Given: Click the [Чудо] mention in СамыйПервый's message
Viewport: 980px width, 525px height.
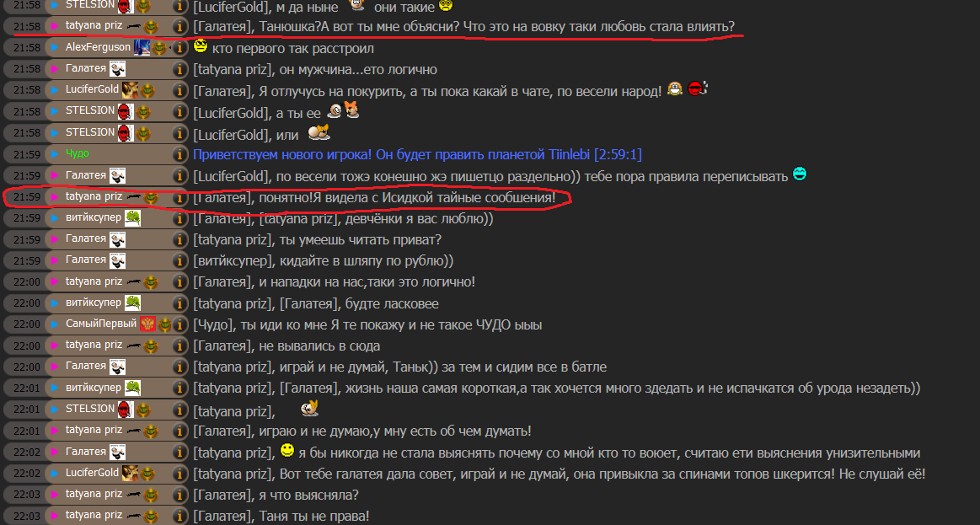Looking at the screenshot, I should point(214,325).
